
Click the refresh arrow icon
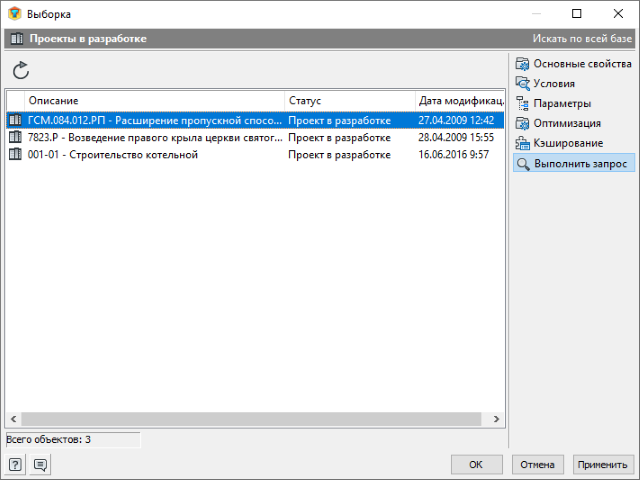[x=21, y=70]
